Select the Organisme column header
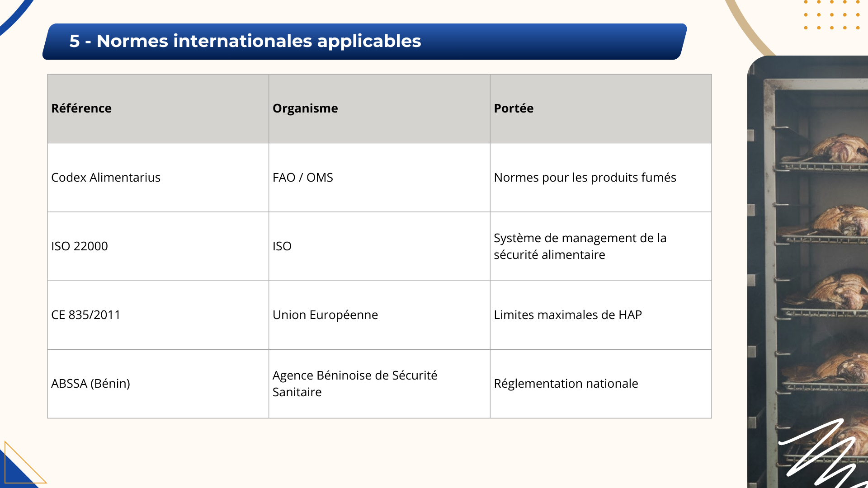 [x=379, y=108]
